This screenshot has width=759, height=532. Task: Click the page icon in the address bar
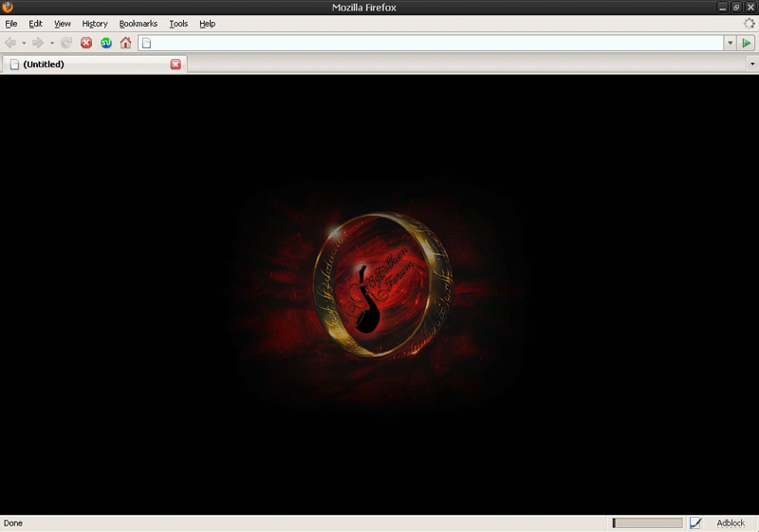147,43
